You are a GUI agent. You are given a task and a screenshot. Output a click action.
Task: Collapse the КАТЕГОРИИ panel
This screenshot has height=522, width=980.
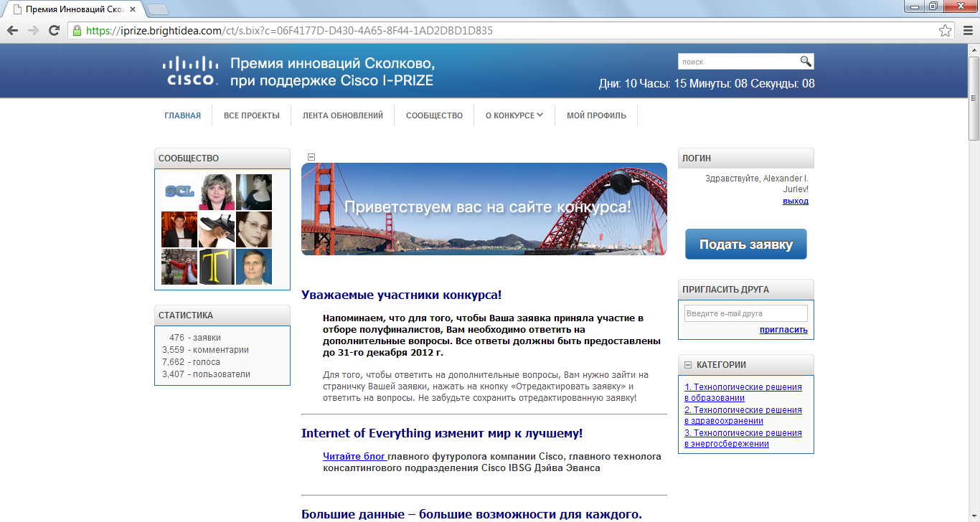point(688,364)
